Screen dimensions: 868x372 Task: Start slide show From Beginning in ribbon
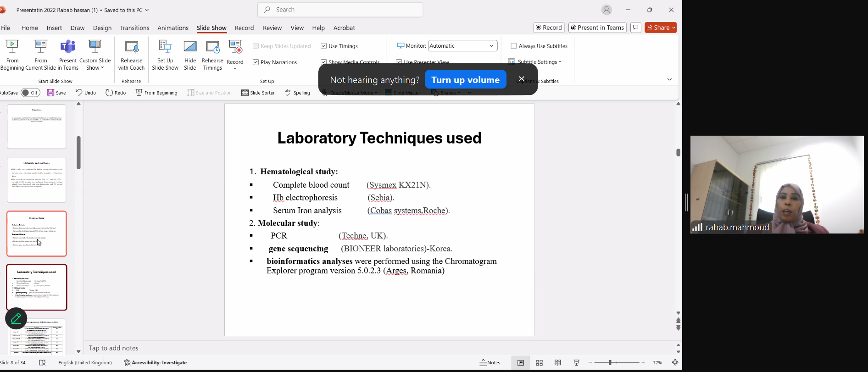click(12, 55)
